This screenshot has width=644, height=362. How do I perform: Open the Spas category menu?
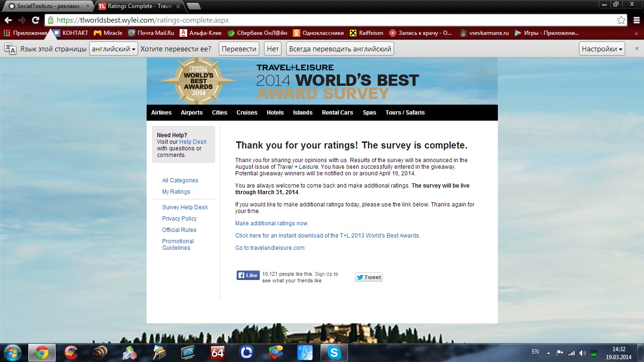370,113
